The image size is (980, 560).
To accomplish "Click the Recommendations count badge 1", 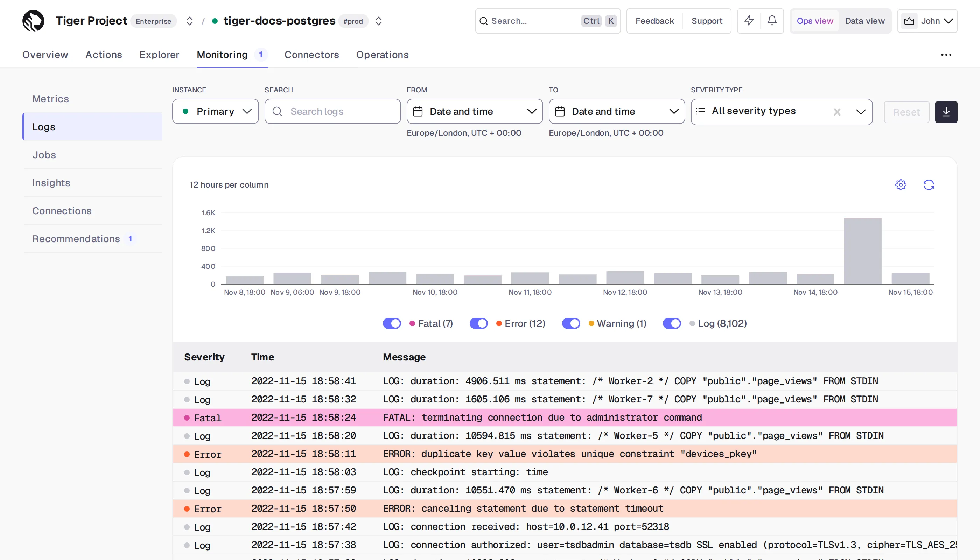I will tap(131, 239).
